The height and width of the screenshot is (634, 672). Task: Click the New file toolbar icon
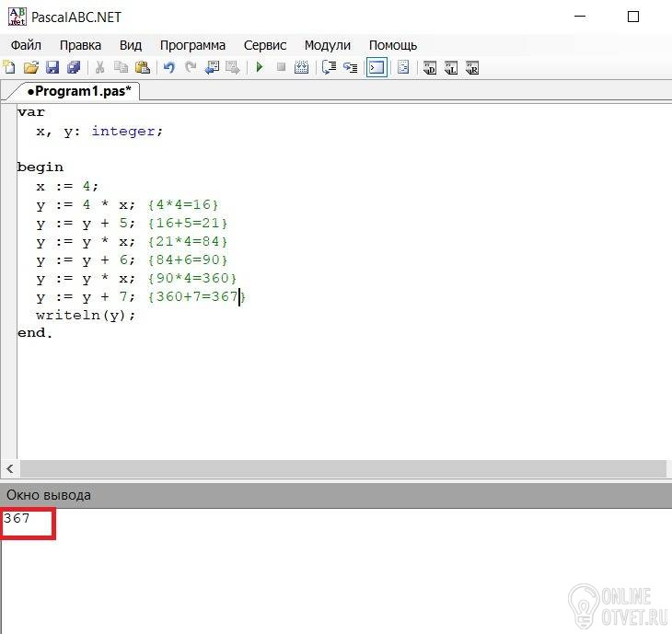pyautogui.click(x=9, y=67)
